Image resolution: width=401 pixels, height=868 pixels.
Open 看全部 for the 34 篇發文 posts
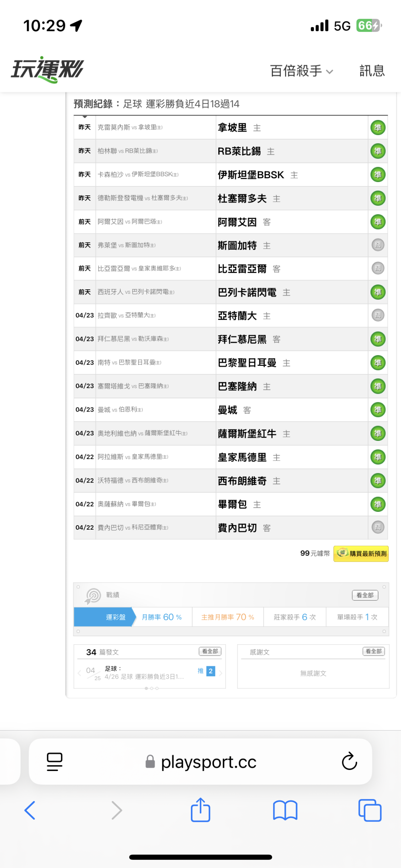point(210,651)
